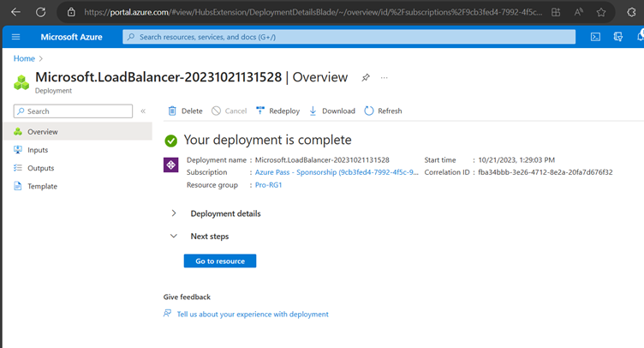This screenshot has height=348, width=644.
Task: Open split screen browser icon
Action: tap(556, 12)
